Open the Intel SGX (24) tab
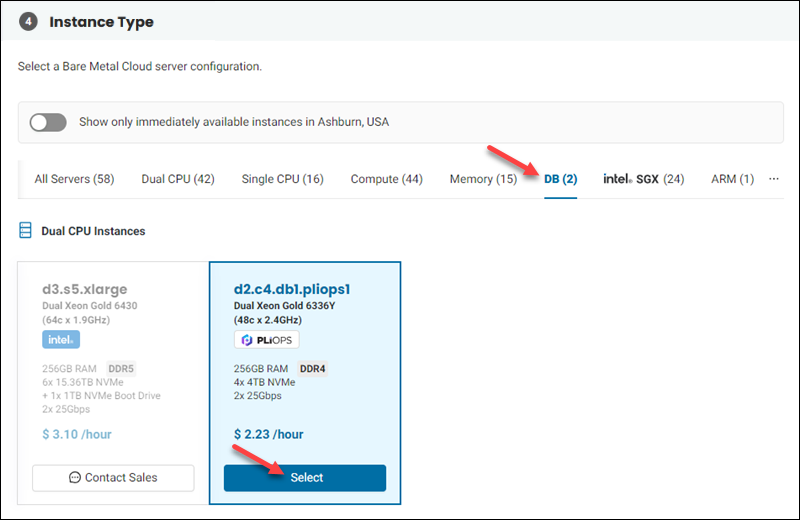The width and height of the screenshot is (800, 520). (x=644, y=179)
